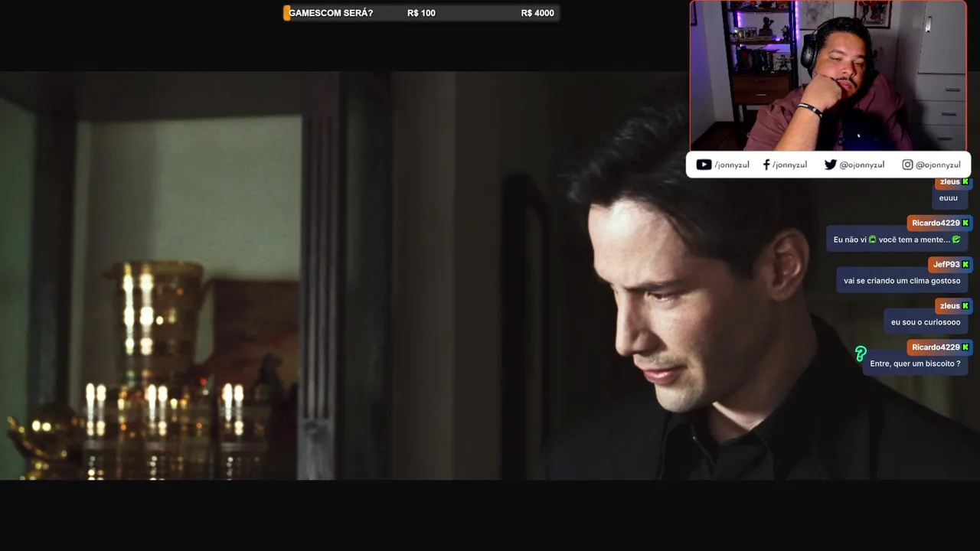Click the Twitter bird icon
This screenshot has height=551, width=980.
click(x=831, y=165)
